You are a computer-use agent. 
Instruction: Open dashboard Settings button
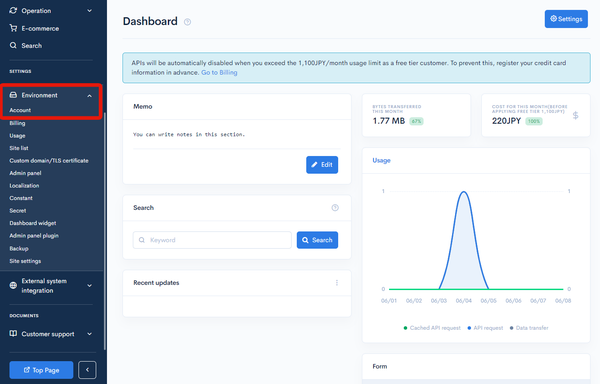pos(566,19)
